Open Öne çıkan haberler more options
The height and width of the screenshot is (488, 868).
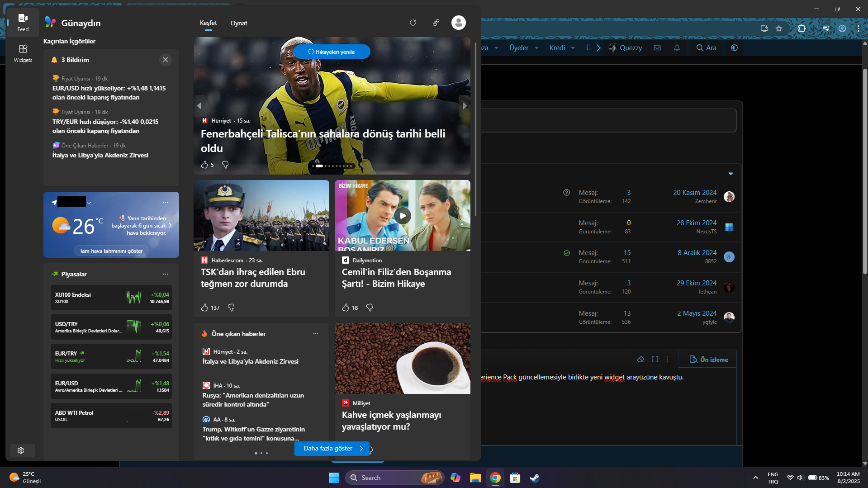[316, 334]
